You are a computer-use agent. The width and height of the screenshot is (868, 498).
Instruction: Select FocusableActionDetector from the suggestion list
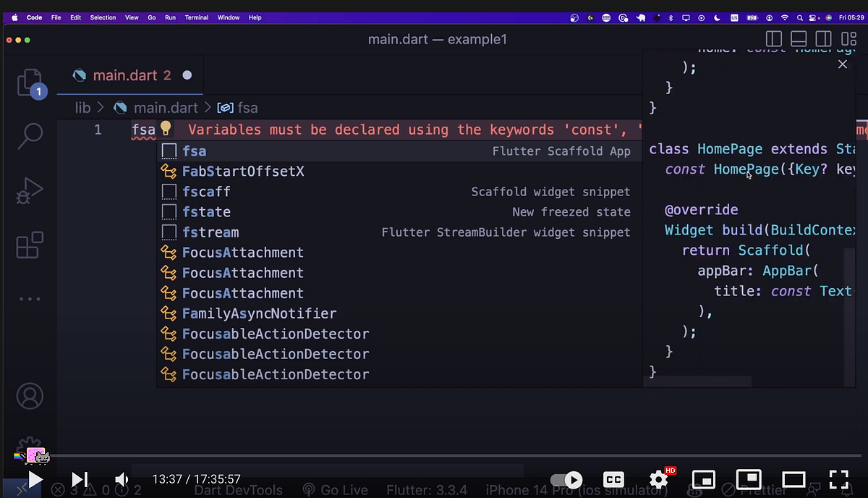pos(276,334)
